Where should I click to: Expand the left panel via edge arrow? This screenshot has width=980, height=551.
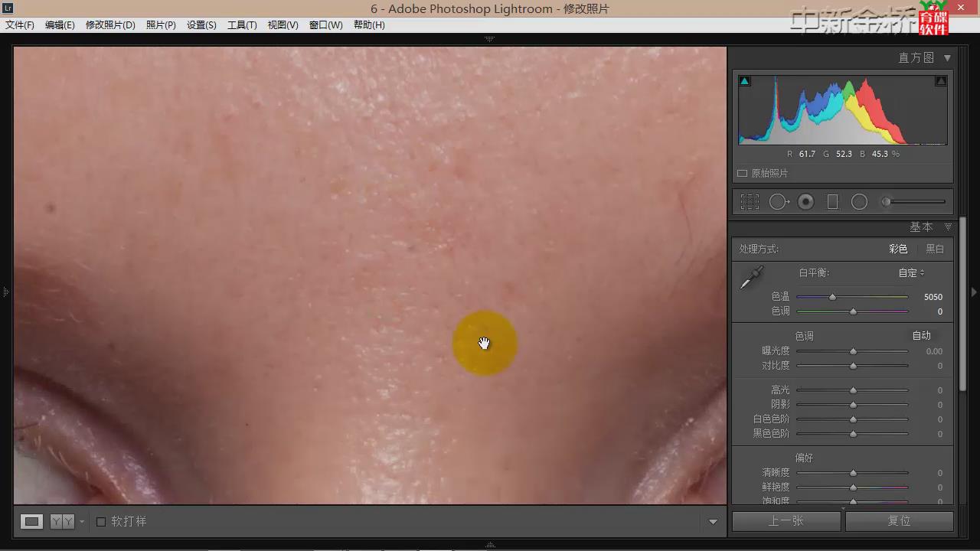pyautogui.click(x=5, y=292)
